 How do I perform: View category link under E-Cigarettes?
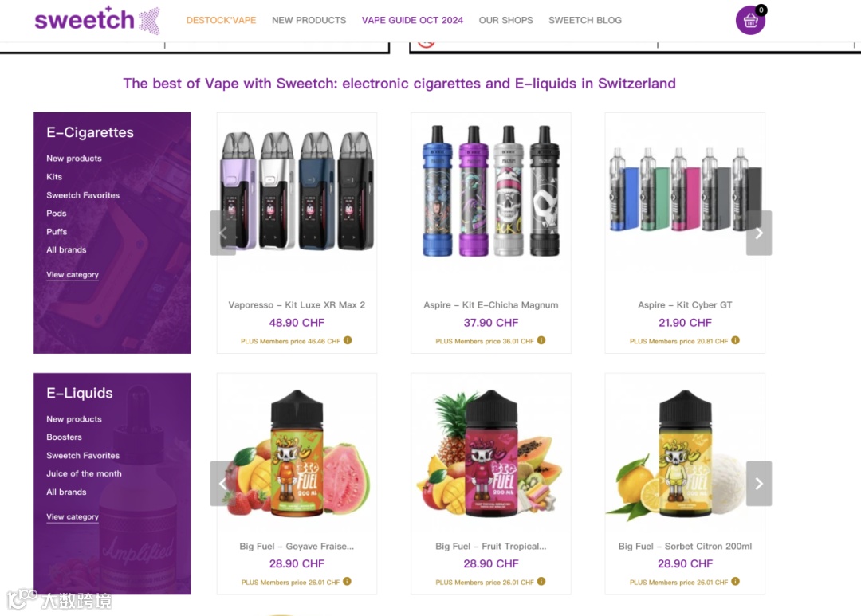[x=73, y=274]
